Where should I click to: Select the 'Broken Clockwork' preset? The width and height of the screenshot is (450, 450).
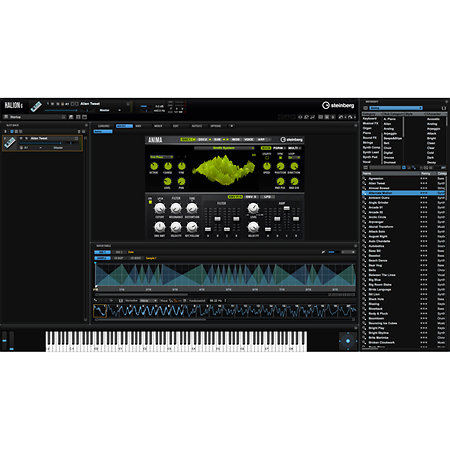[382, 342]
